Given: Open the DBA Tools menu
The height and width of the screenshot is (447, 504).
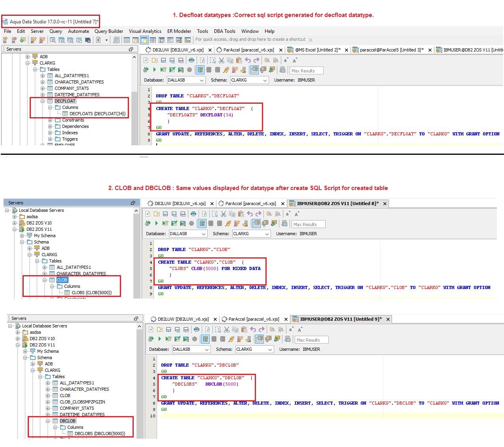Looking at the screenshot, I should pos(225,31).
